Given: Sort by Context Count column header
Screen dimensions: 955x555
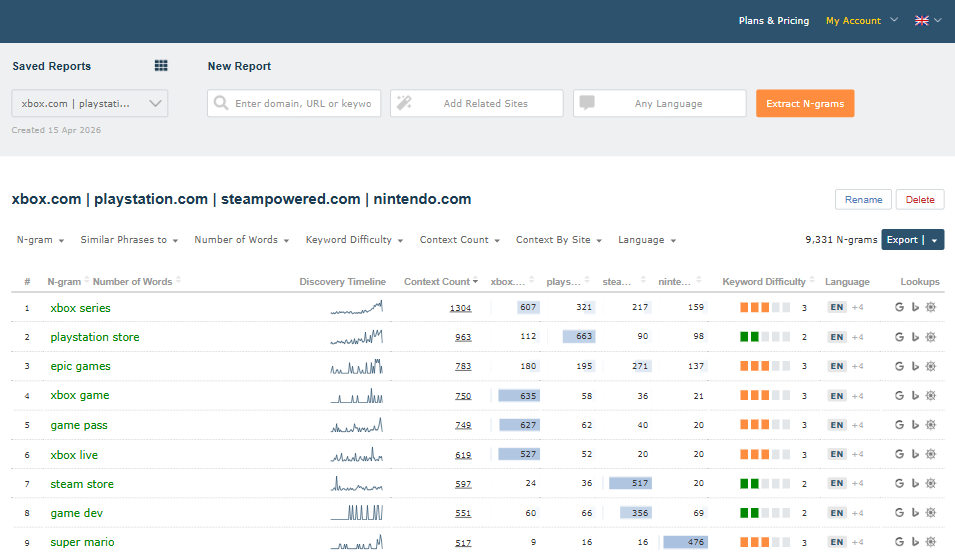Looking at the screenshot, I should tap(441, 281).
